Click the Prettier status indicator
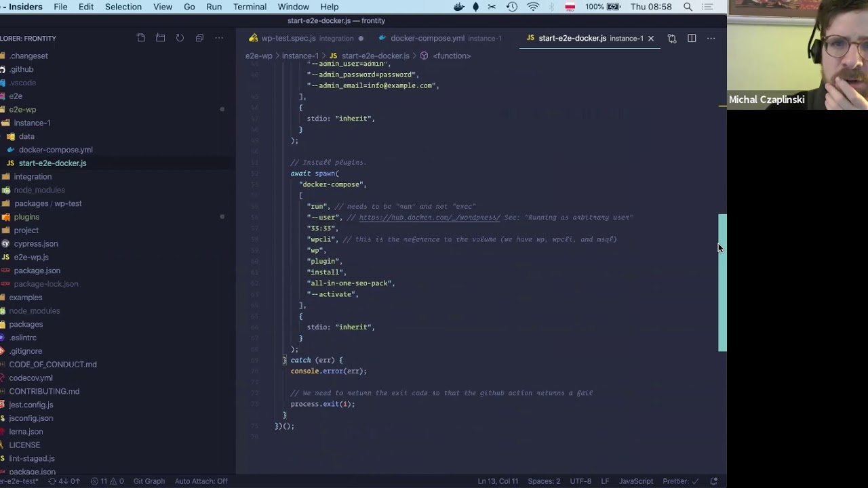 [676, 481]
